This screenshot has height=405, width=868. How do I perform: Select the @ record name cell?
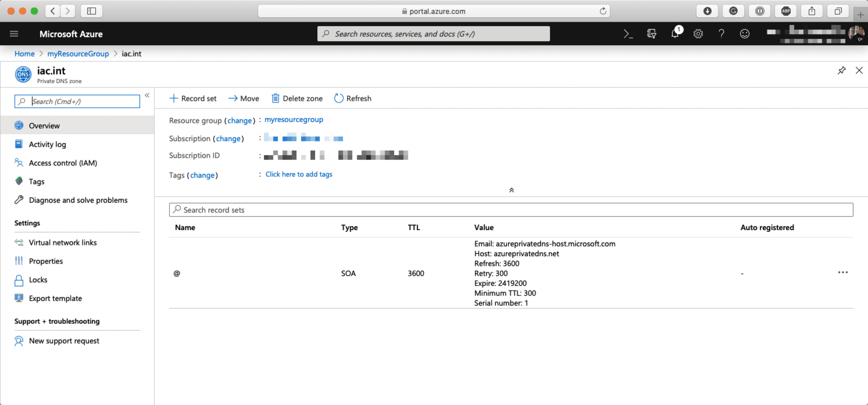pos(177,273)
